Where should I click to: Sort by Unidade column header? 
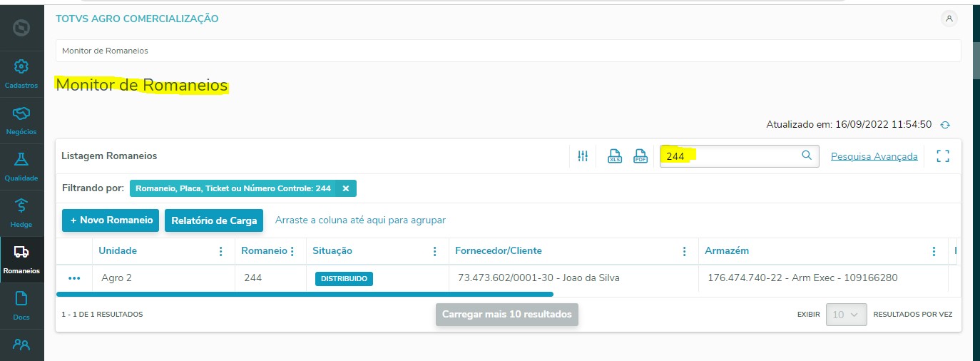coord(118,251)
